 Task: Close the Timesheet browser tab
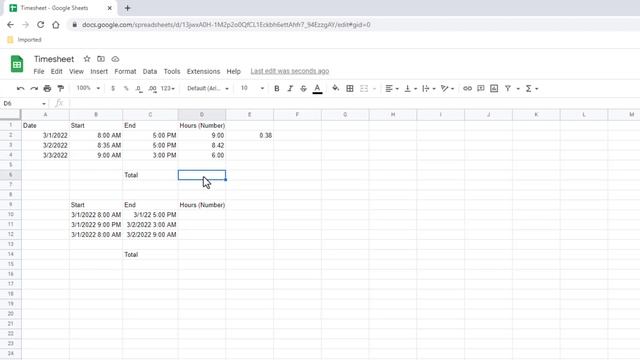pos(109,8)
